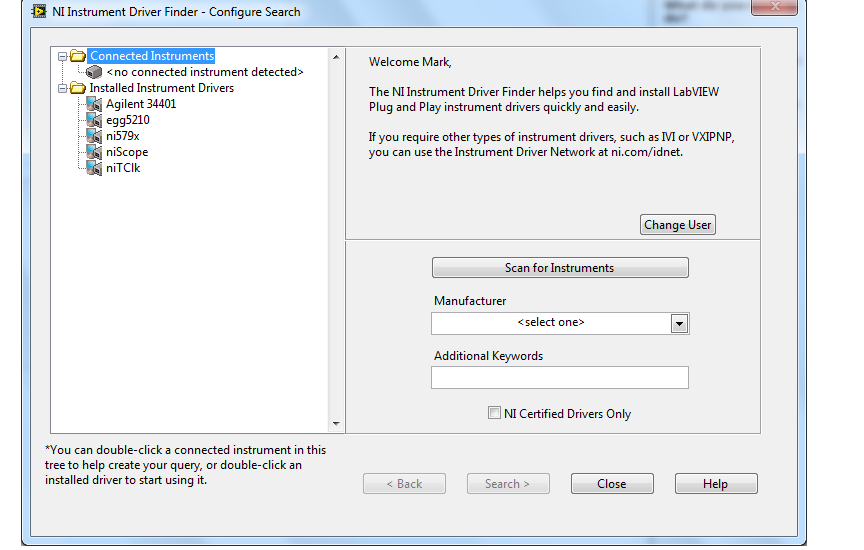
Task: Click the Additional Keywords input field
Action: [x=560, y=378]
